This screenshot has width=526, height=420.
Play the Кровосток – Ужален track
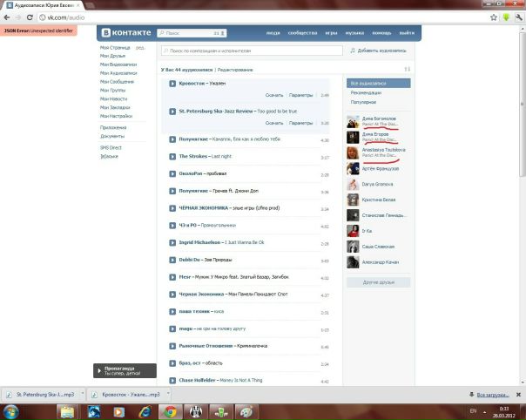[x=172, y=84]
